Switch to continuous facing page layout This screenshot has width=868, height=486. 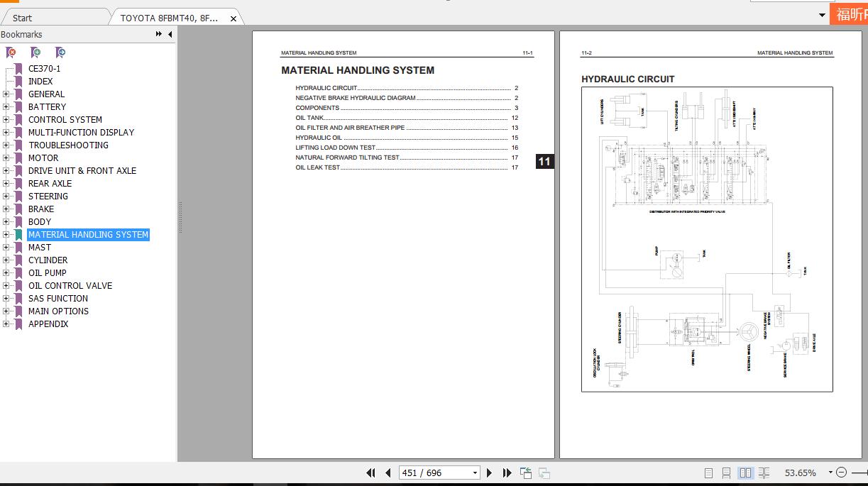click(x=764, y=472)
